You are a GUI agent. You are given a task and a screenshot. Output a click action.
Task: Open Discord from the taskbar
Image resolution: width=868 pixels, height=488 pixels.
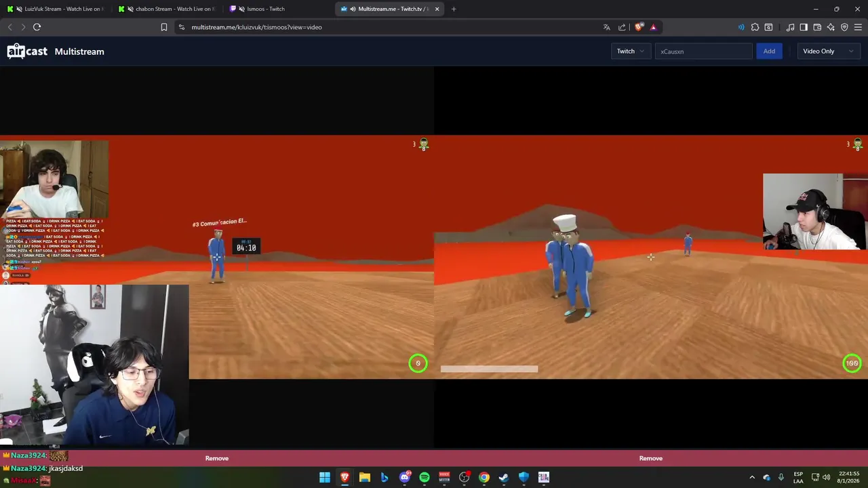[x=405, y=477]
